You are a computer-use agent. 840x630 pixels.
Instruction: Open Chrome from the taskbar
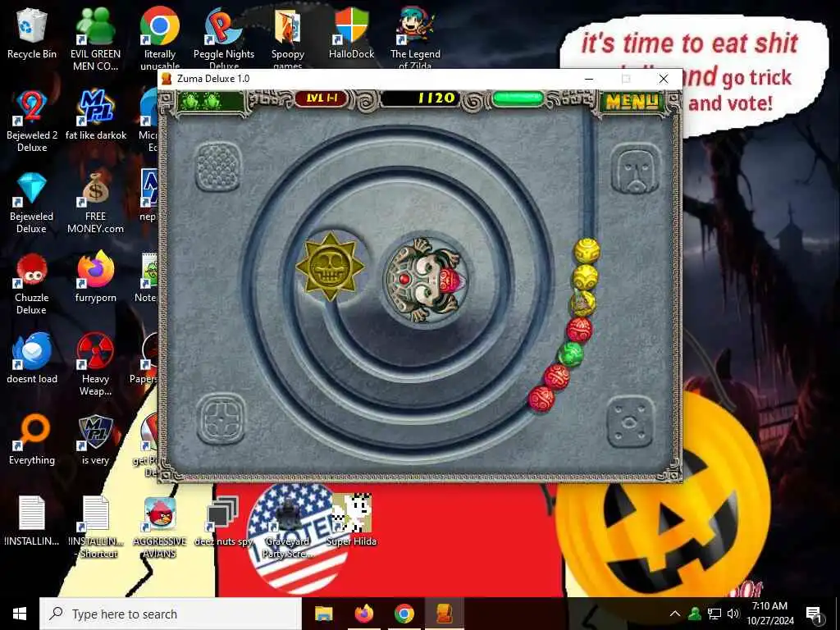[x=404, y=614]
